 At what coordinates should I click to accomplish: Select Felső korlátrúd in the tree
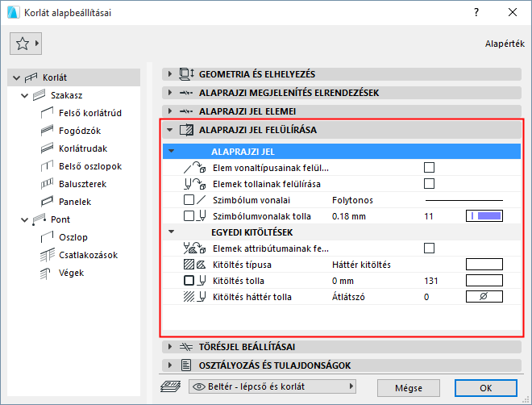[90, 113]
